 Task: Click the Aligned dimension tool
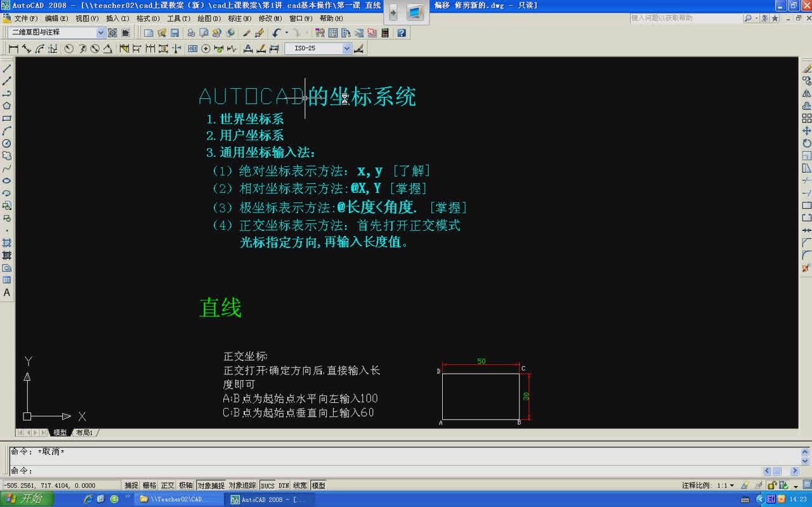click(x=26, y=49)
